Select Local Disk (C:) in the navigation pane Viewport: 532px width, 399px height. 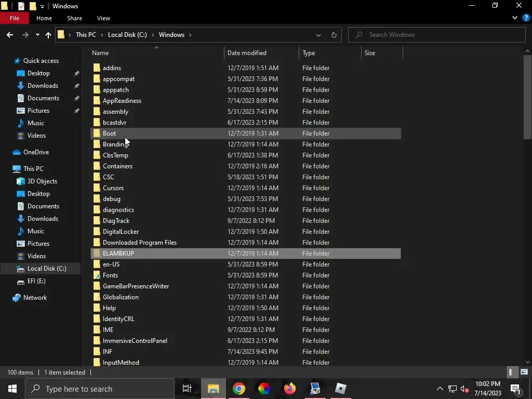(47, 269)
